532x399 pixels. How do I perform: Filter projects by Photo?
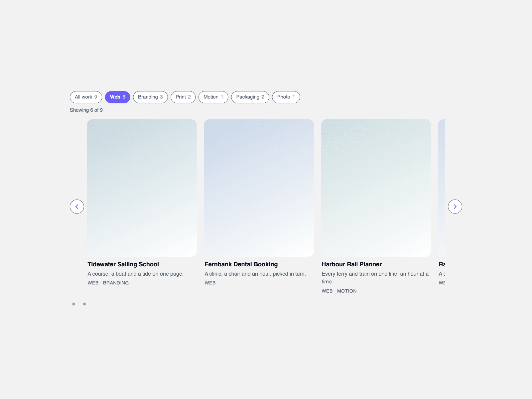tap(286, 97)
